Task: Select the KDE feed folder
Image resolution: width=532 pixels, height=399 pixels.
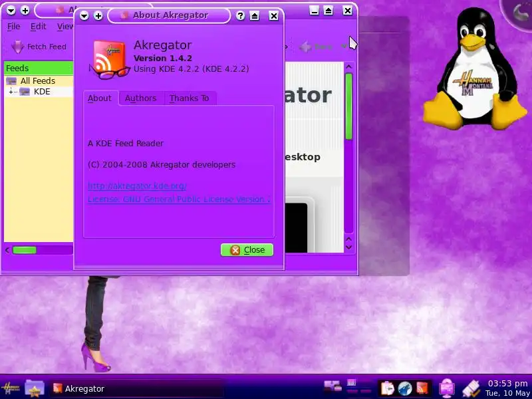Action: point(42,92)
